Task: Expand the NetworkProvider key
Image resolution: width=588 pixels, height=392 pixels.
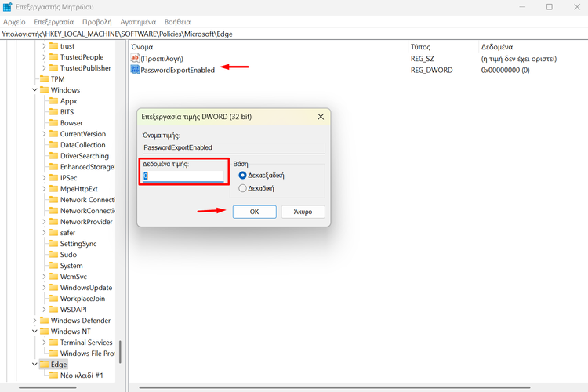Action: [44, 222]
